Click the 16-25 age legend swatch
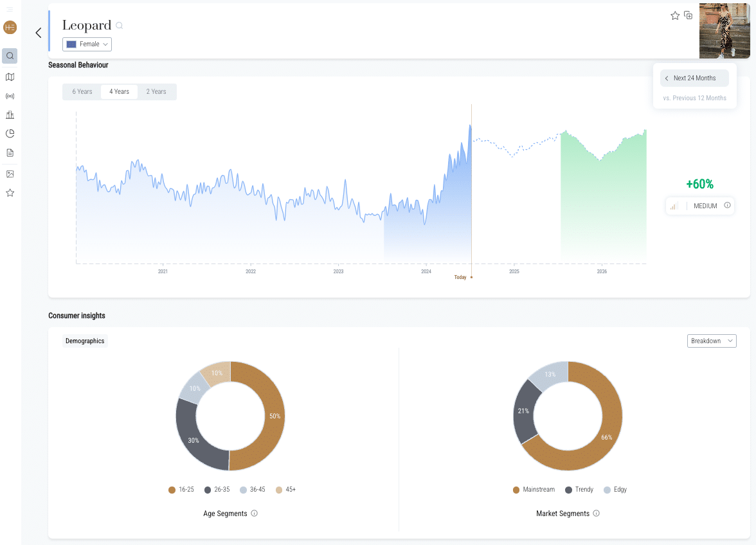This screenshot has height=545, width=756. click(x=172, y=490)
